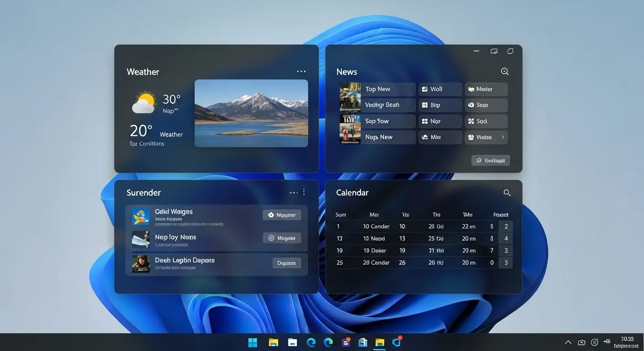The image size is (644, 351).
Task: Select the "Soao" tile in News
Action: pyautogui.click(x=486, y=105)
